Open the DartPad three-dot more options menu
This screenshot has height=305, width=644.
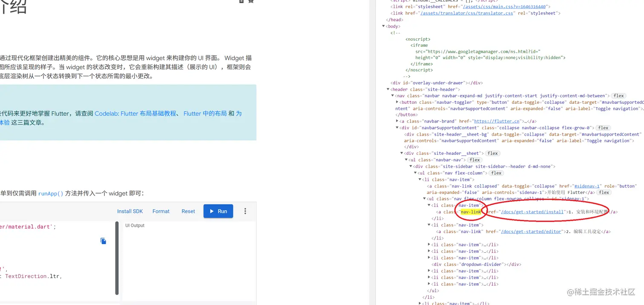pyautogui.click(x=245, y=211)
